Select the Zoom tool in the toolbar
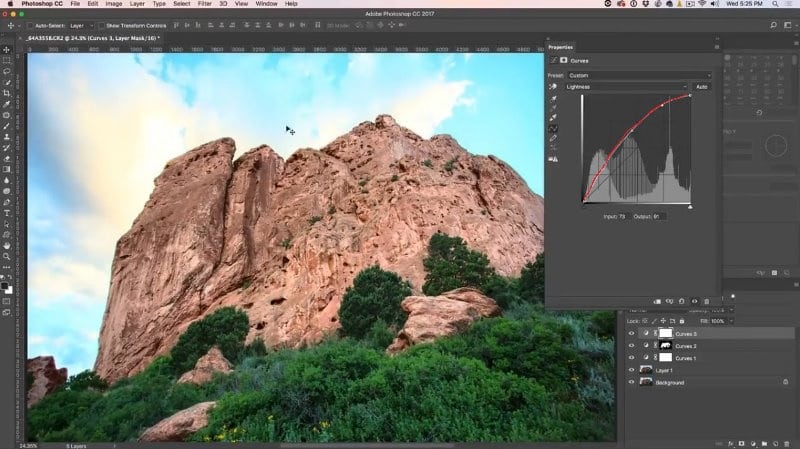Screen dimensions: 800x449 coord(7,256)
